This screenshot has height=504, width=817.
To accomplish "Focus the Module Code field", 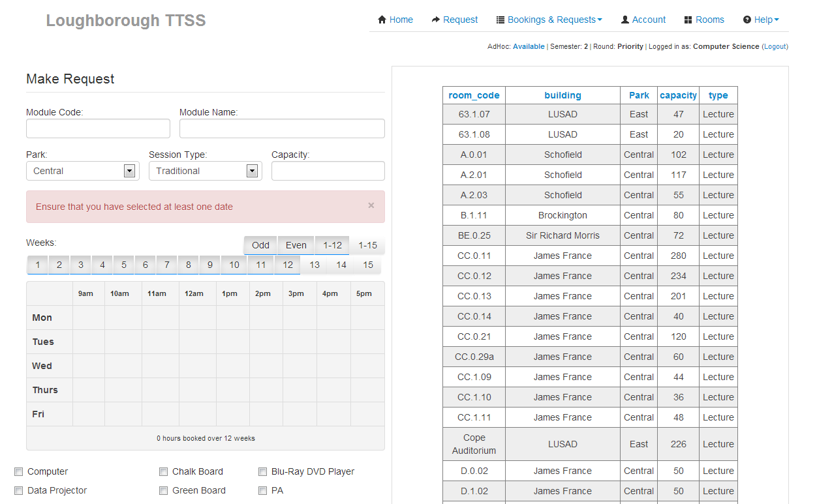I will coord(98,128).
